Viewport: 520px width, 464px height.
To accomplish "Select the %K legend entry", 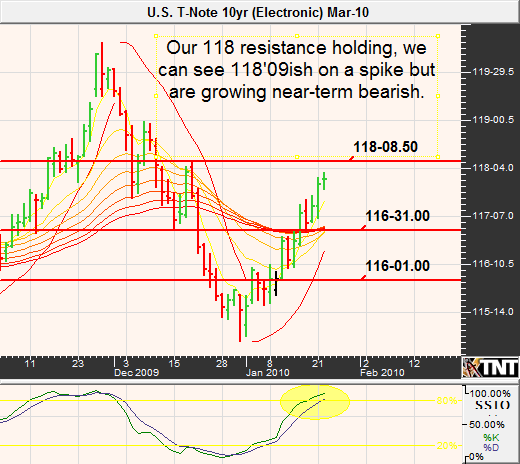I will (x=491, y=437).
